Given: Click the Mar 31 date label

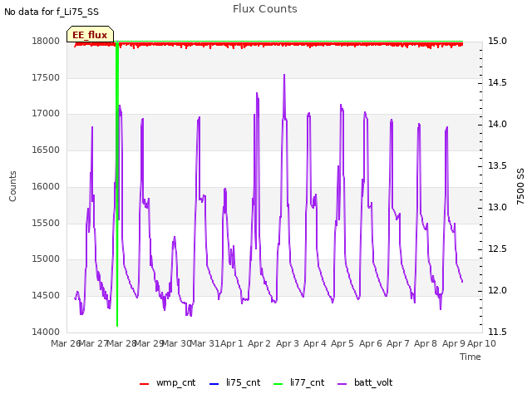Looking at the screenshot, I should pyautogui.click(x=205, y=343).
